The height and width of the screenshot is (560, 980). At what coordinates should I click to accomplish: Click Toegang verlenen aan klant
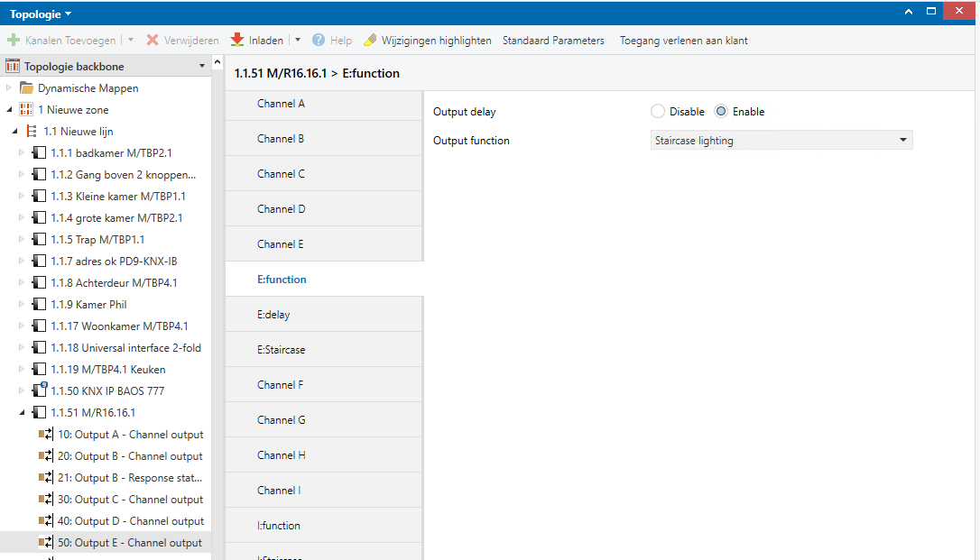pyautogui.click(x=683, y=41)
